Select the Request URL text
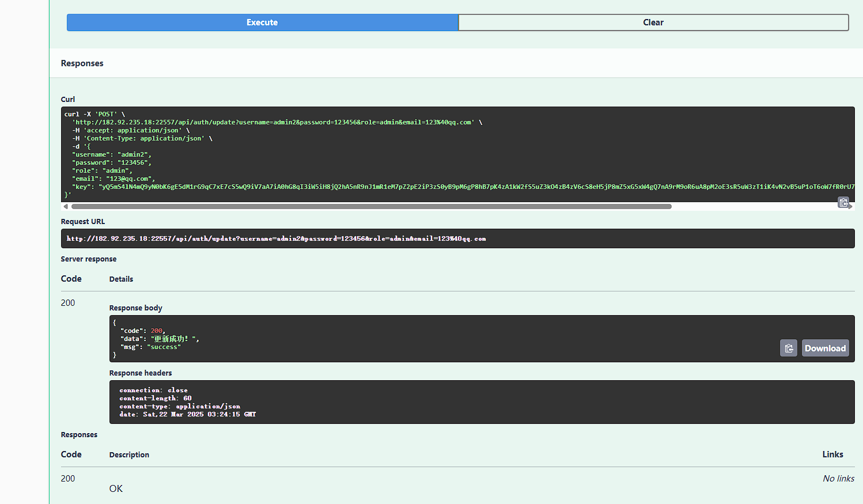Viewport: 863px width, 504px height. [276, 238]
